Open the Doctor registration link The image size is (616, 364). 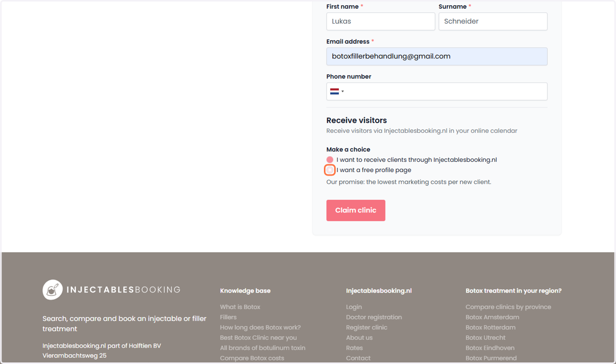[x=374, y=317]
